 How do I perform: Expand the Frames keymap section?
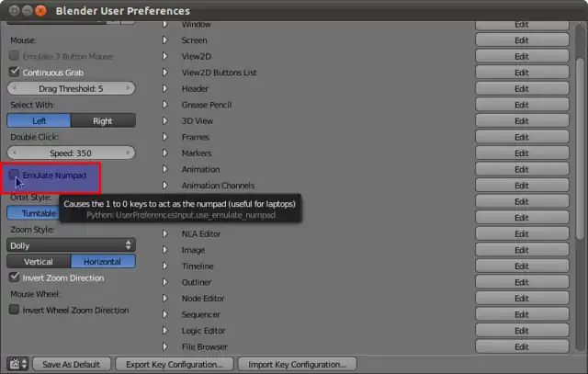pos(165,137)
